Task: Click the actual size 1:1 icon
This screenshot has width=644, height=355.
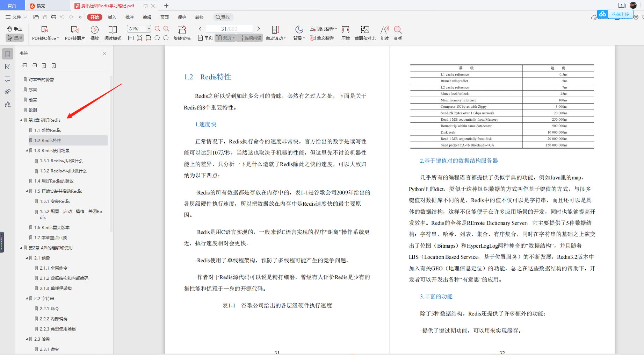Action: point(131,38)
